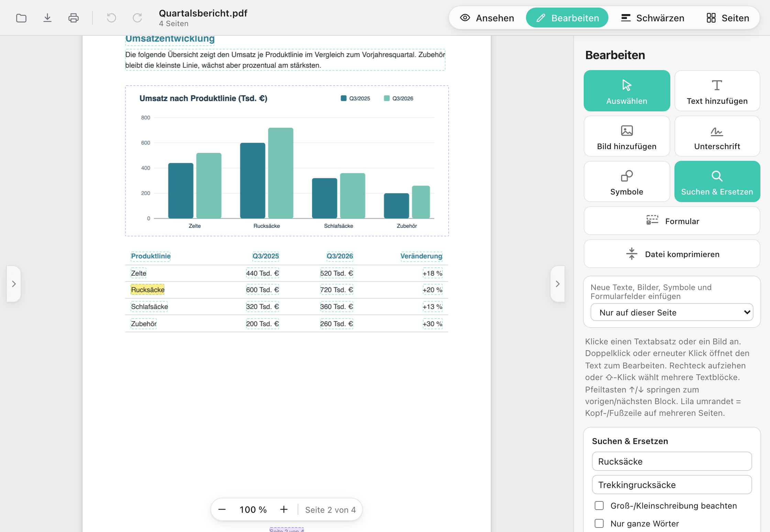Click the replace field containing 'Trekkingrucksäcke'
Screen dimensions: 770x532
point(672,485)
